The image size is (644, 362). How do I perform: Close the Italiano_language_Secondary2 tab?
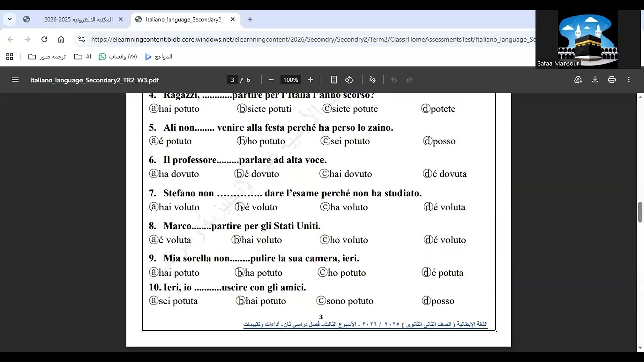pos(232,19)
